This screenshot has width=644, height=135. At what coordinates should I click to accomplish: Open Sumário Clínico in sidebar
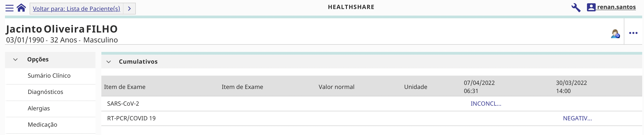coord(49,76)
